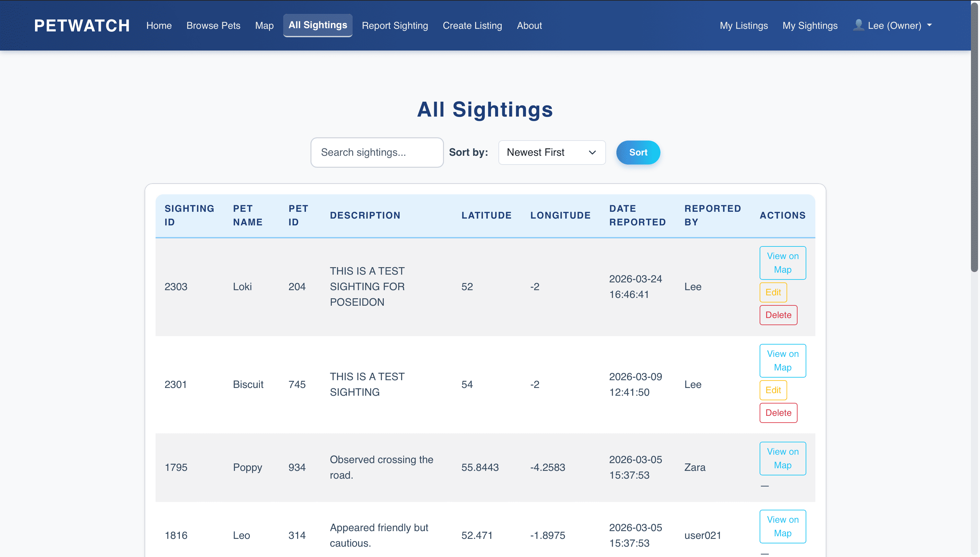
Task: Click 'THIS IS A TEST SIGHTING' description for Biscuit
Action: 367,384
